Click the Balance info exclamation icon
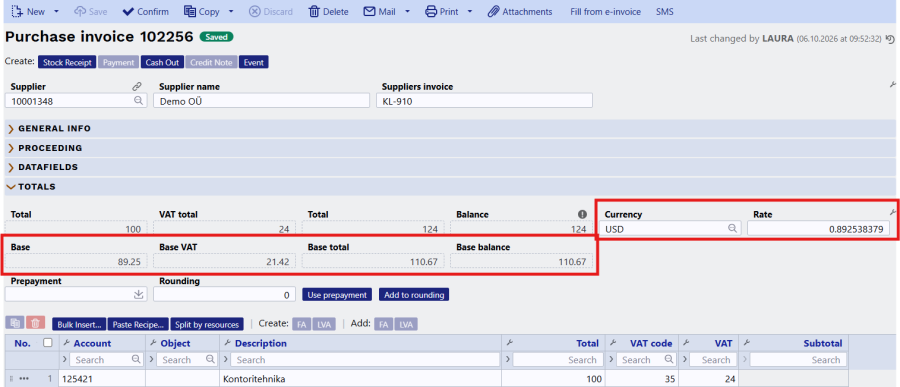900x387 pixels. click(x=583, y=214)
